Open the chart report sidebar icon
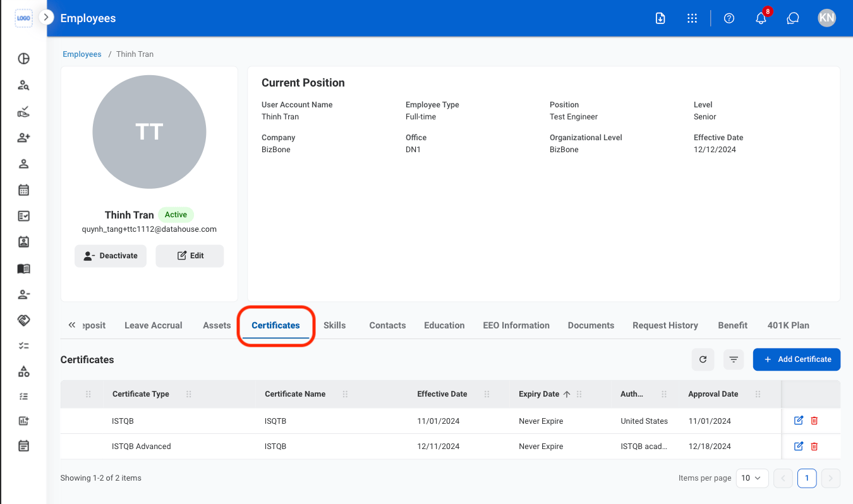This screenshot has width=853, height=504. click(x=23, y=421)
